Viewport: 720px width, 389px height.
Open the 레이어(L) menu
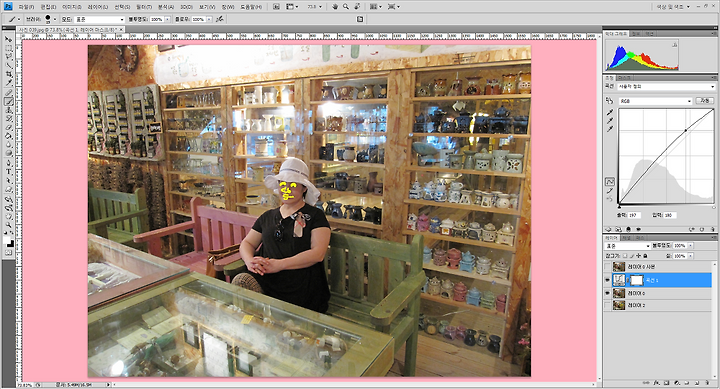click(98, 7)
